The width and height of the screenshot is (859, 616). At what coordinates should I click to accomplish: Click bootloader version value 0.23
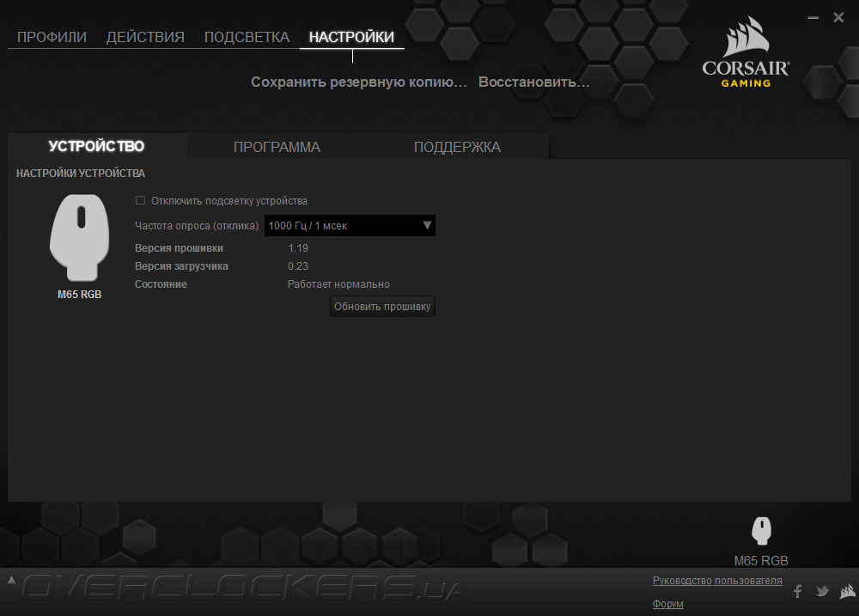[x=298, y=266]
